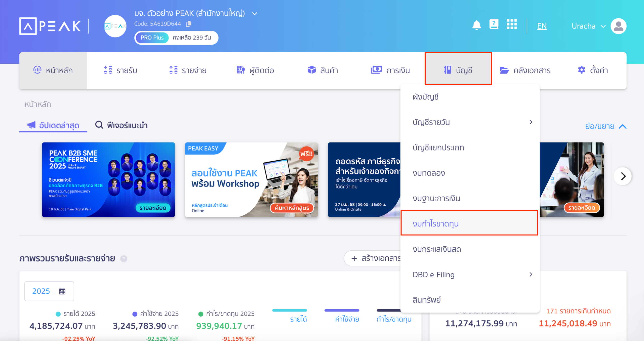The width and height of the screenshot is (644, 341).
Task: Click the round company PEAK avatar
Action: pos(115,26)
